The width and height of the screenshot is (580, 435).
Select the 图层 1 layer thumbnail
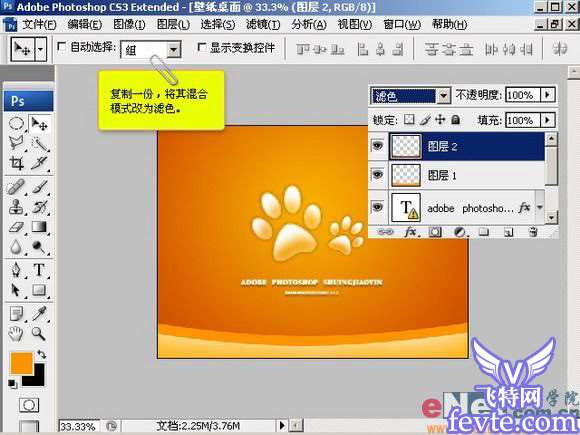406,175
